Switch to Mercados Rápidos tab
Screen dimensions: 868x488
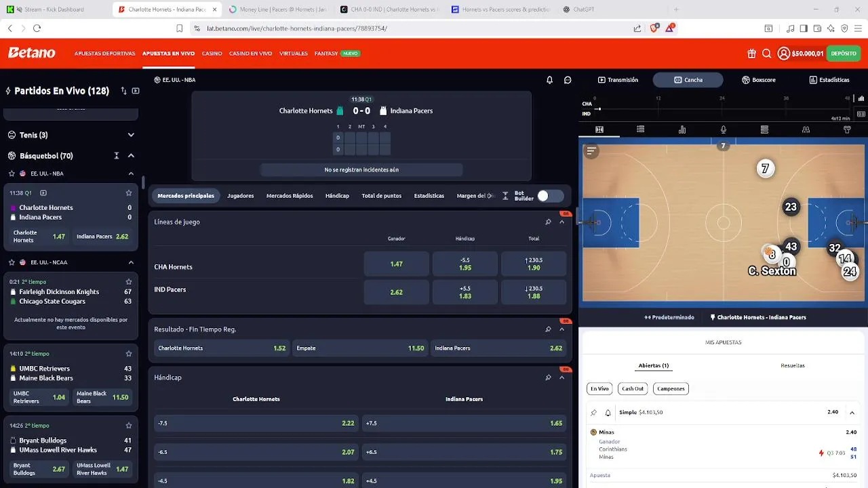click(290, 196)
